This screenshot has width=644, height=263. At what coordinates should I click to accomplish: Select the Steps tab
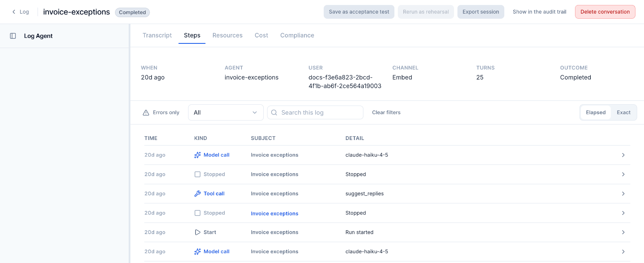point(192,35)
